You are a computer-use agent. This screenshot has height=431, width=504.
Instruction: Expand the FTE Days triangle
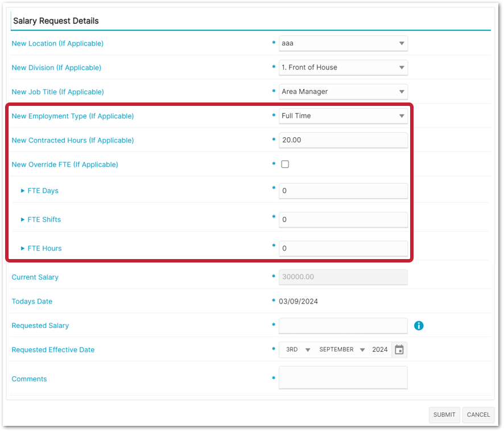pyautogui.click(x=23, y=191)
